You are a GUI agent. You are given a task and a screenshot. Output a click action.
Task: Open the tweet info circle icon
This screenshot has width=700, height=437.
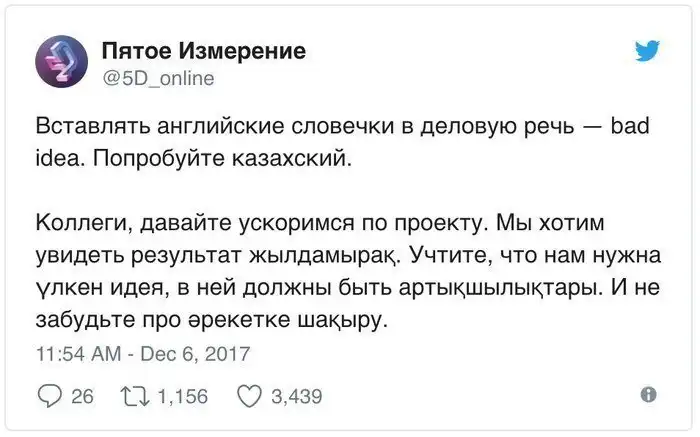tap(647, 394)
